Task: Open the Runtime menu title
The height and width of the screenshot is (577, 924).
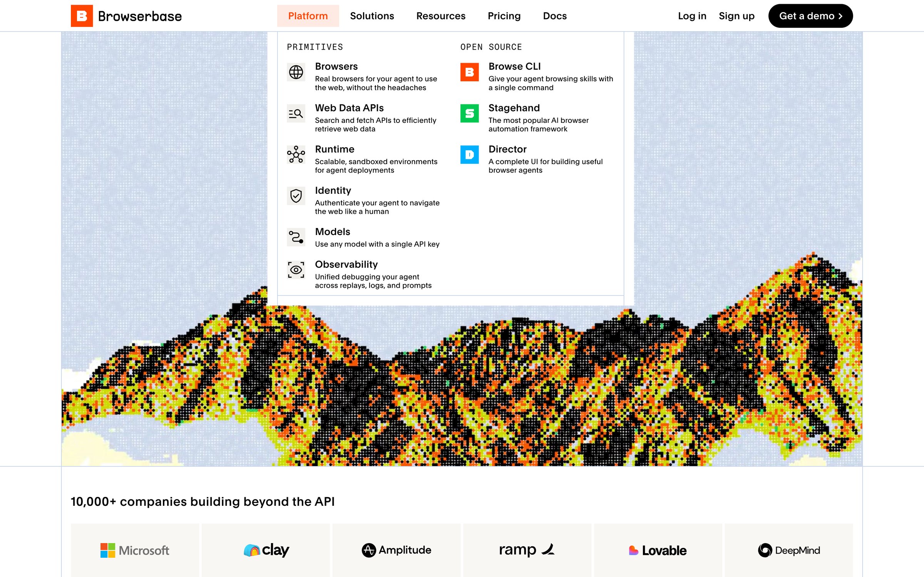Action: 335,149
